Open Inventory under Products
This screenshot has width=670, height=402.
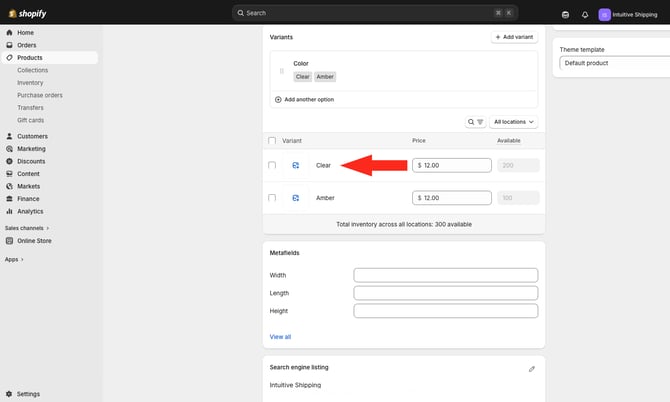pos(30,82)
